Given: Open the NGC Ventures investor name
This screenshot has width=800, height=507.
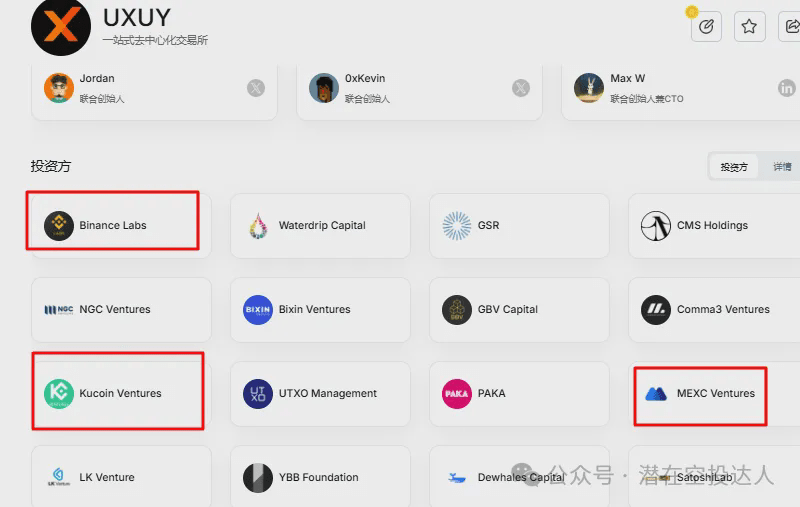Looking at the screenshot, I should tap(115, 310).
